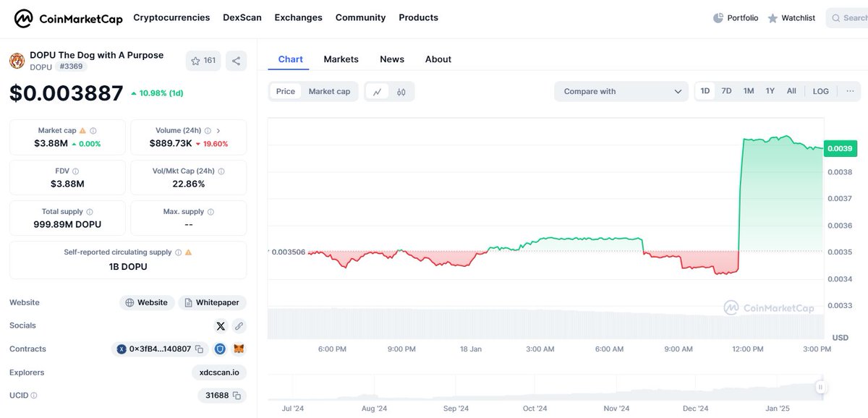This screenshot has height=418, width=868.
Task: Select the 1Y time range
Action: 770,91
